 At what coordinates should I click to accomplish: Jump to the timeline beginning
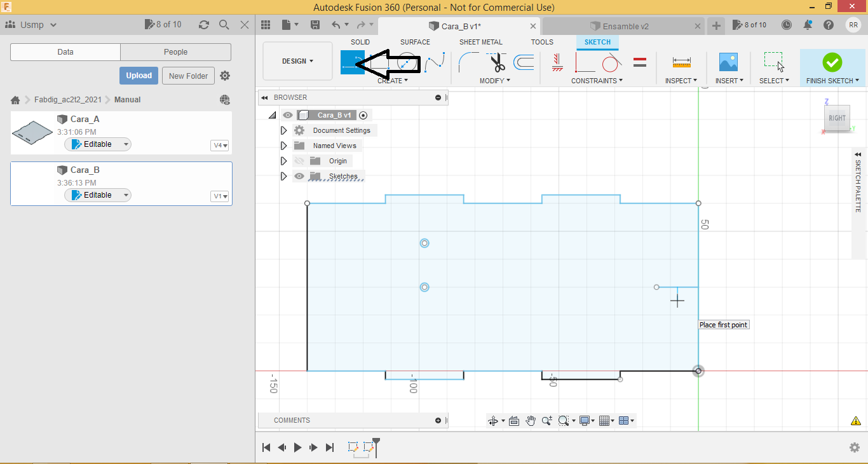[266, 447]
